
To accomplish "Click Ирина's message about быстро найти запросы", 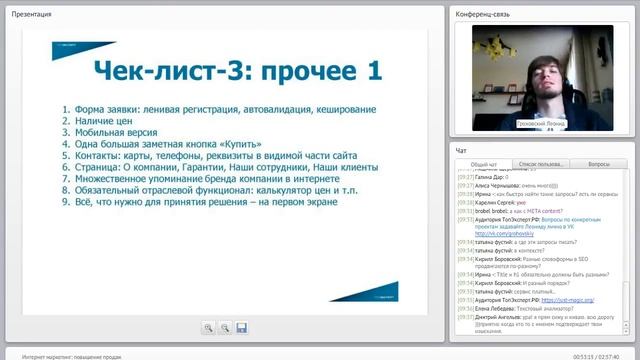I will (538, 194).
